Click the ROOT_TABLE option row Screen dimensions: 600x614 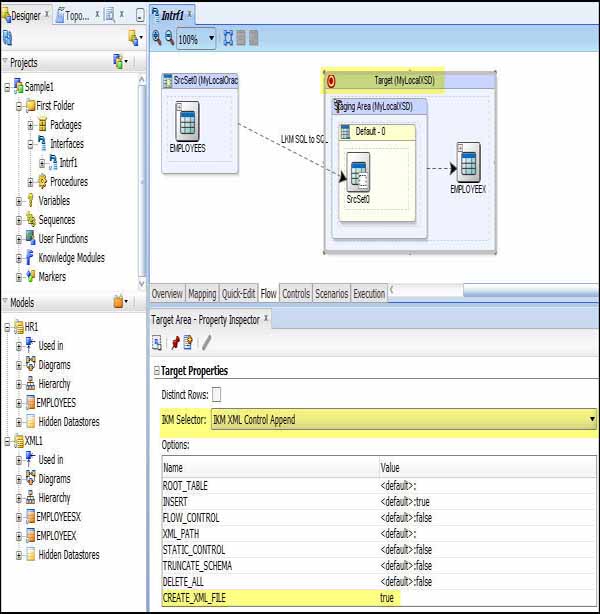point(379,486)
